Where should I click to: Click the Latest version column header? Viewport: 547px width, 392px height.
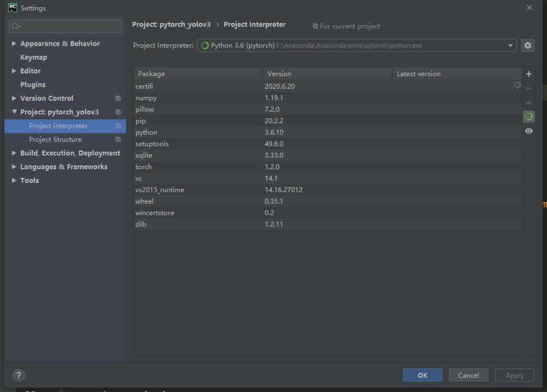point(457,73)
